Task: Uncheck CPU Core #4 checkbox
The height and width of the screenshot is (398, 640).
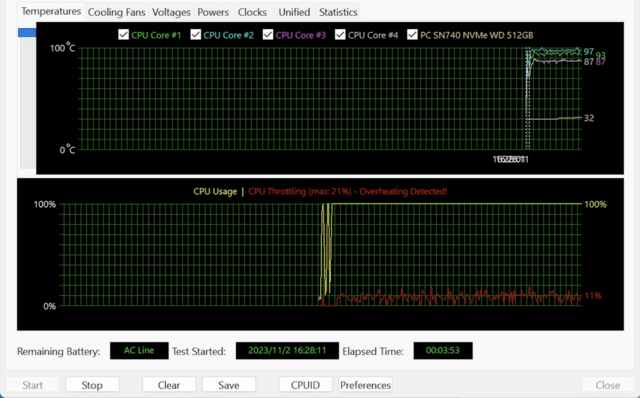Action: [x=340, y=35]
